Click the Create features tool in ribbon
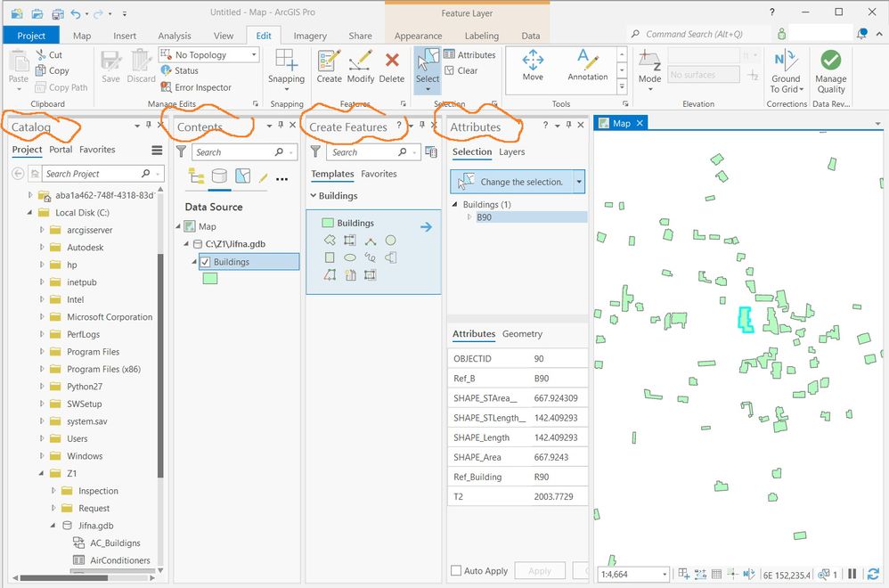Viewport: 889px width, 588px height. 329,66
